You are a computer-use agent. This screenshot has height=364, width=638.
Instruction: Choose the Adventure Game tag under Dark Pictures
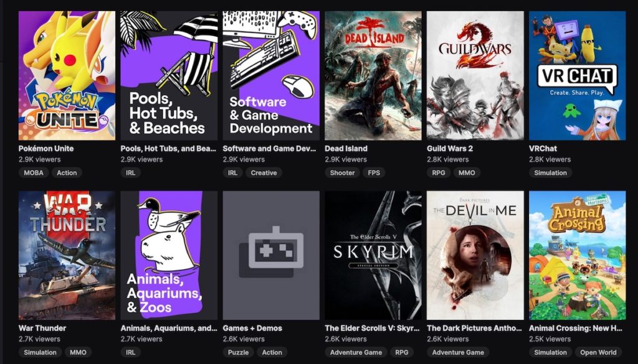tap(458, 352)
